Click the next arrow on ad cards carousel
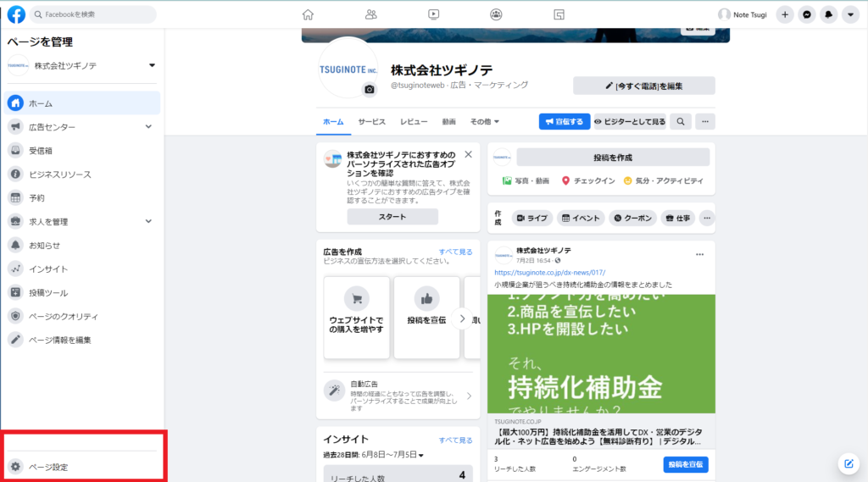868x482 pixels. [x=462, y=319]
